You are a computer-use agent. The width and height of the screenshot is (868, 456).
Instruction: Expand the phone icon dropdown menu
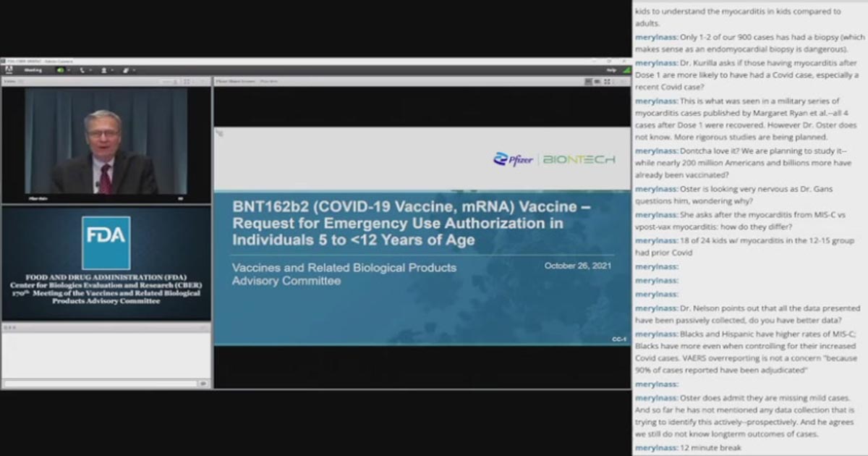tap(90, 69)
